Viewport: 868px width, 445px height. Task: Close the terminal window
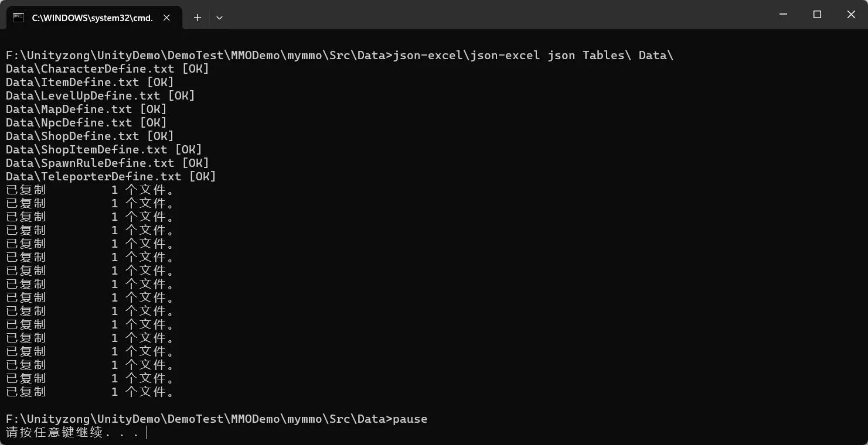(851, 14)
